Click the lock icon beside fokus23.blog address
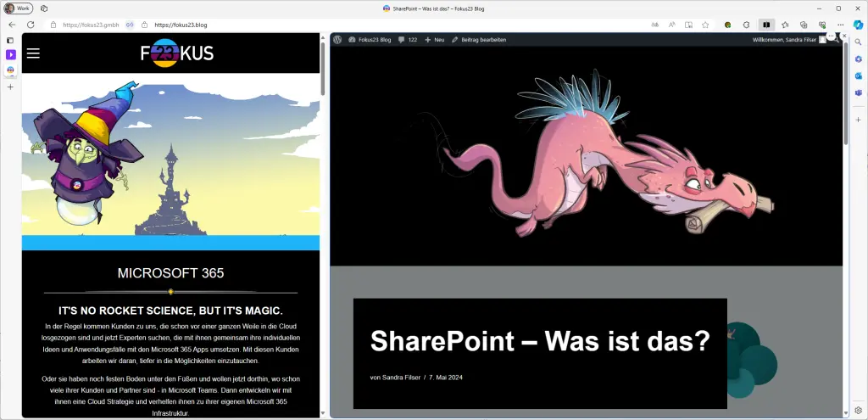This screenshot has width=868, height=420. 144,25
